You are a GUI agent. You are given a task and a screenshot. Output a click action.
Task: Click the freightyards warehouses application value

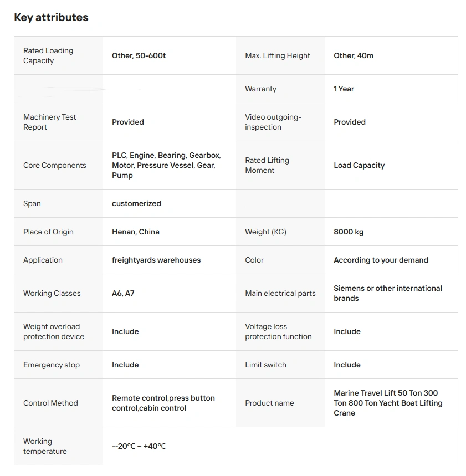[x=156, y=260]
